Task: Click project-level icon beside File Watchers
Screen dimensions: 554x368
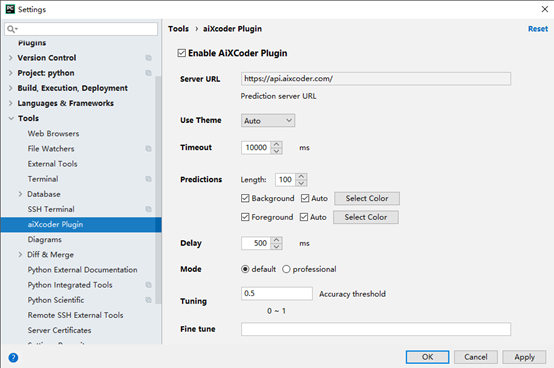Action: click(148, 149)
